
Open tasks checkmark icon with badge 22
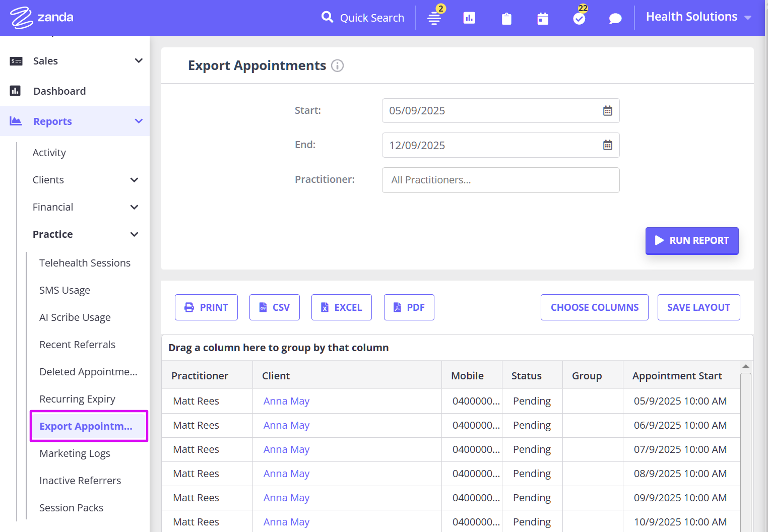580,18
